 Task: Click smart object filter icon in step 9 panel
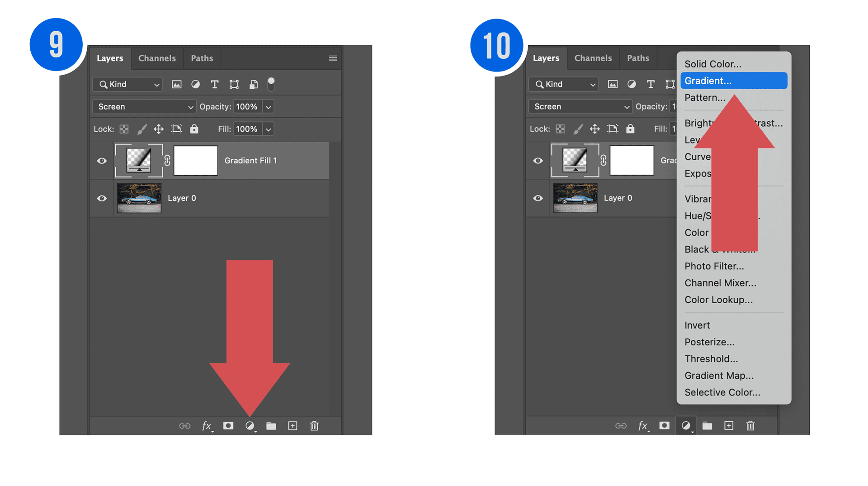pyautogui.click(x=254, y=84)
